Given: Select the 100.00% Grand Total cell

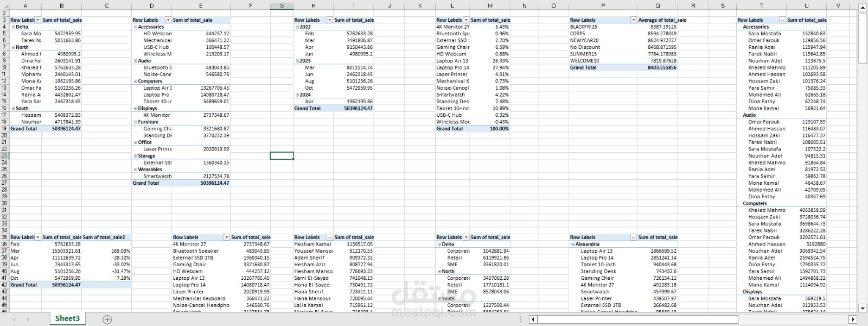Looking at the screenshot, I should tap(490, 129).
